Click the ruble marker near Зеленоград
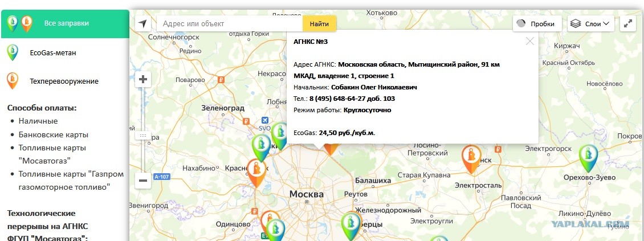The width and height of the screenshot is (644, 241). (246, 121)
